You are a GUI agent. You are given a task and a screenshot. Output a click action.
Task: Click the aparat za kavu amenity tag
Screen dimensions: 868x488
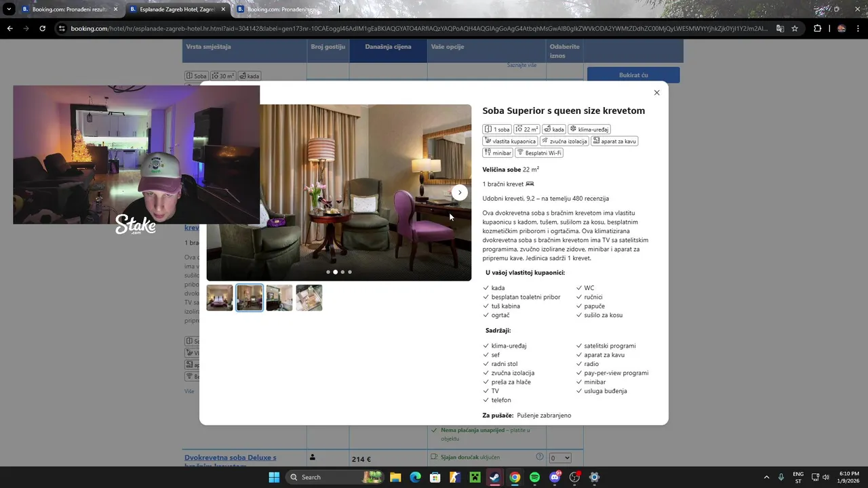pyautogui.click(x=614, y=141)
